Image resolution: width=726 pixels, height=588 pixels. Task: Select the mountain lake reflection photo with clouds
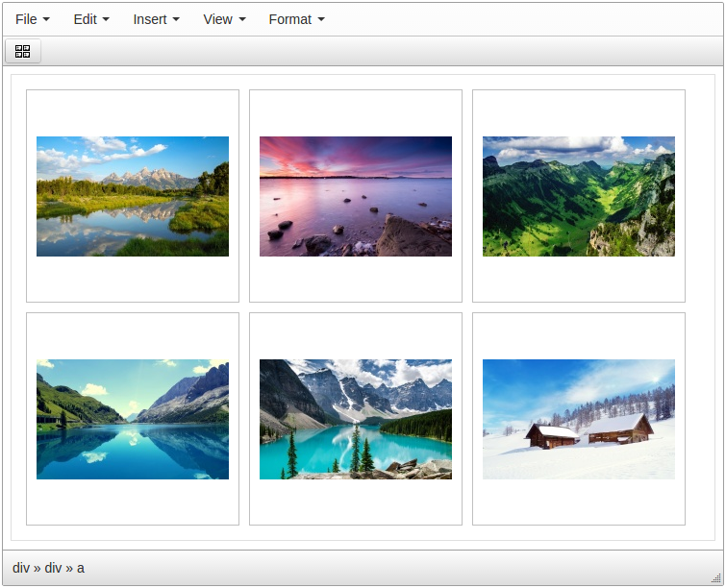coord(133,196)
